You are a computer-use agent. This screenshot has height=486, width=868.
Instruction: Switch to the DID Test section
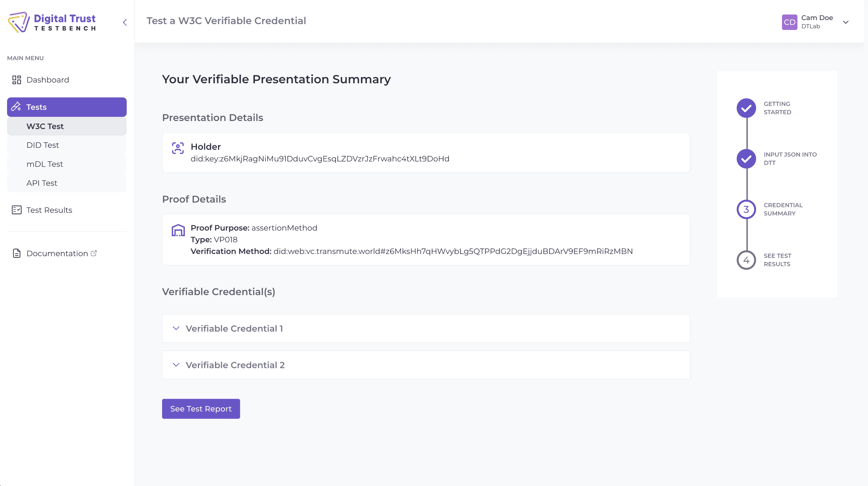tap(43, 145)
